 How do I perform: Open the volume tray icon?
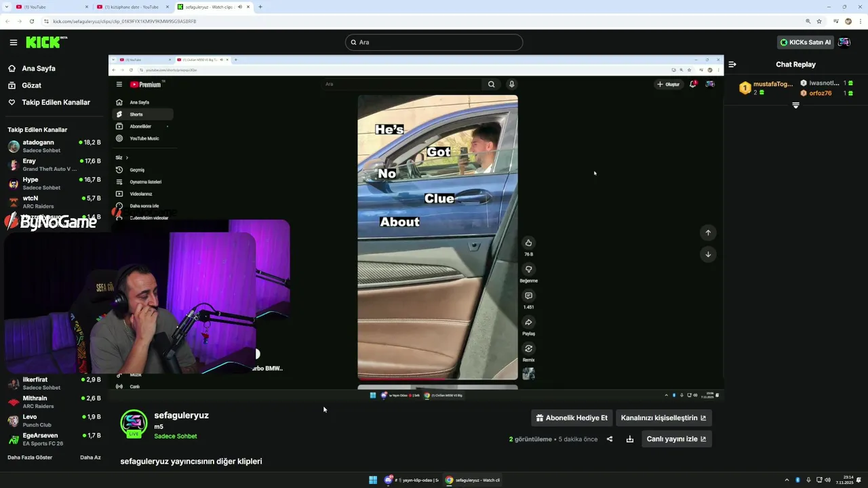pos(827,480)
